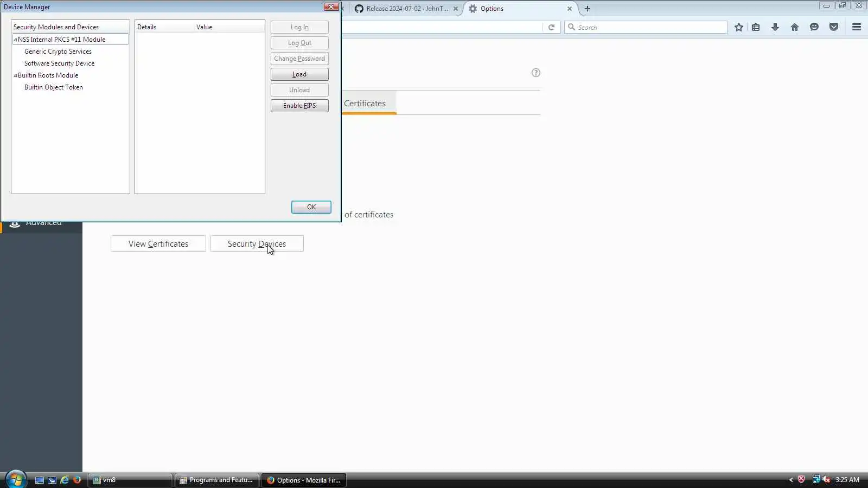Screen dimensions: 868x488
Task: Collapse Builtin Roots Module node
Action: click(x=15, y=75)
